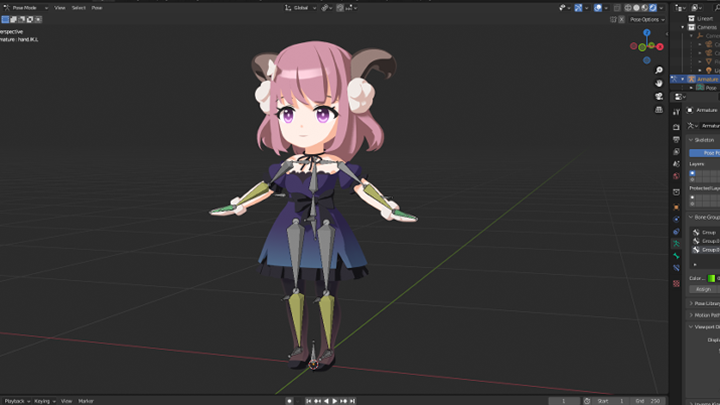Viewport: 720px width, 405px height.
Task: Open the Object Data armature properties tab
Action: pos(676,244)
